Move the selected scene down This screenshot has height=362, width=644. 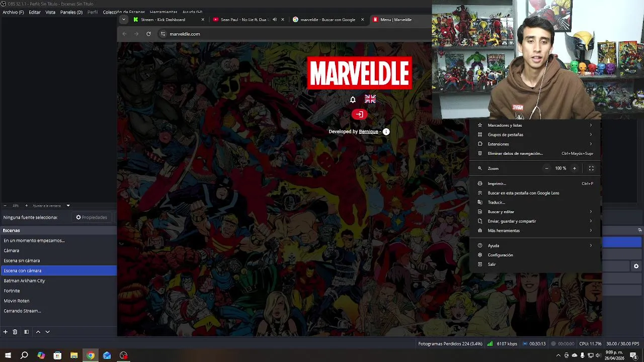point(48,332)
